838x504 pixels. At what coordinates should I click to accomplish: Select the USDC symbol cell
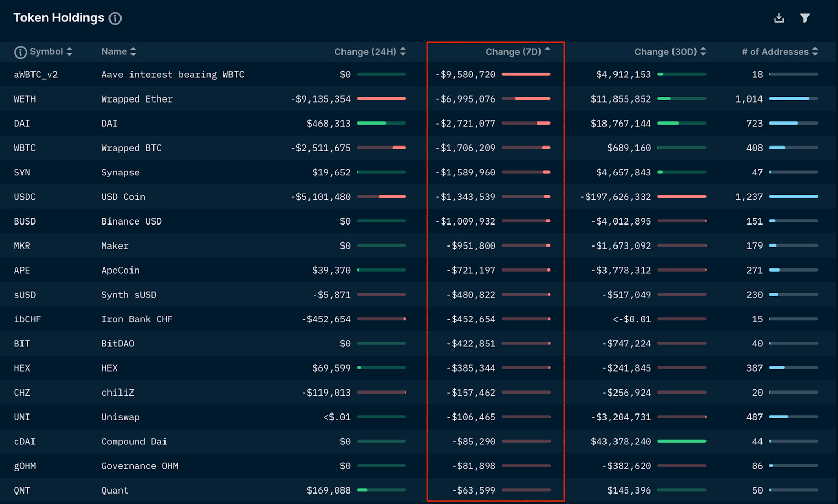(25, 197)
